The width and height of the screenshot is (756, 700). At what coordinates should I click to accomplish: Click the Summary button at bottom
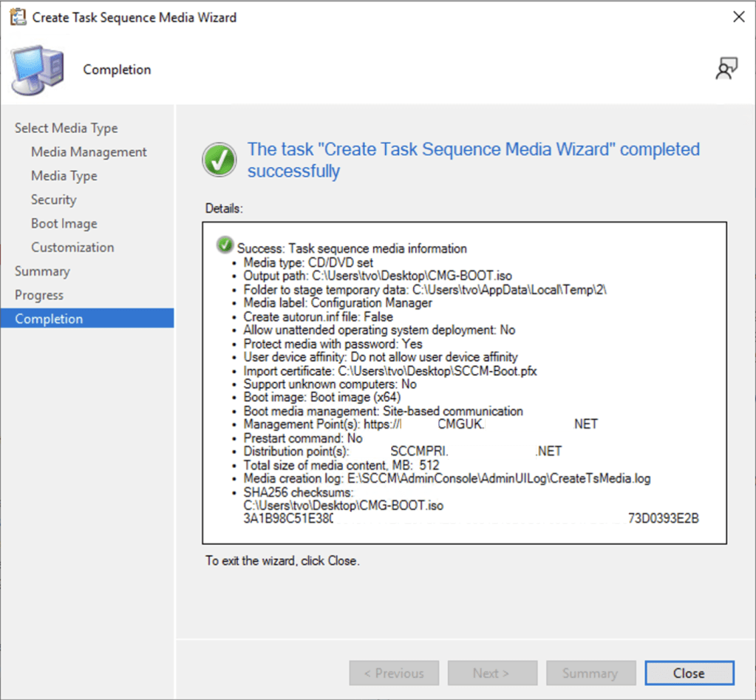coord(590,673)
